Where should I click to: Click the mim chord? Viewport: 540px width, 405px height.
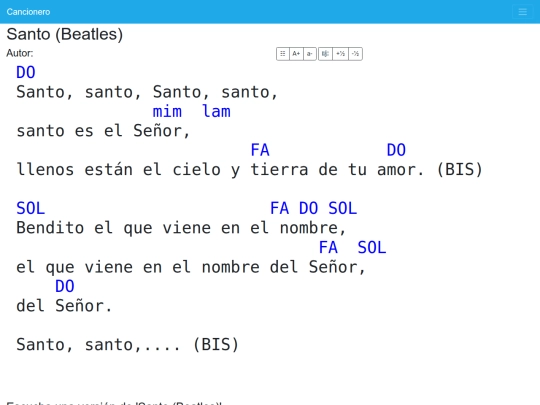pyautogui.click(x=167, y=112)
